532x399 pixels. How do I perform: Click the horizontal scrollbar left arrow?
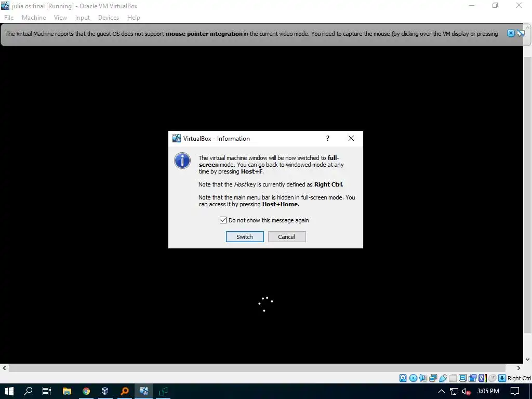point(4,368)
